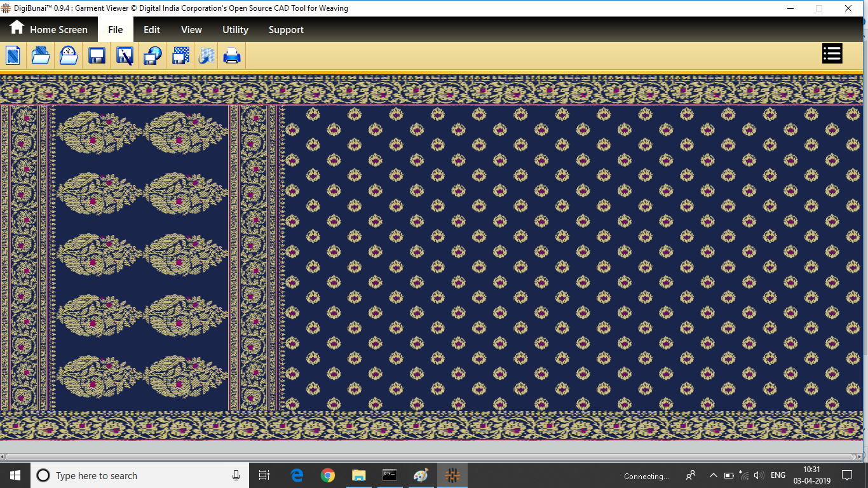Image resolution: width=868 pixels, height=488 pixels.
Task: Click the Save As pencil-floppy icon
Action: click(125, 56)
